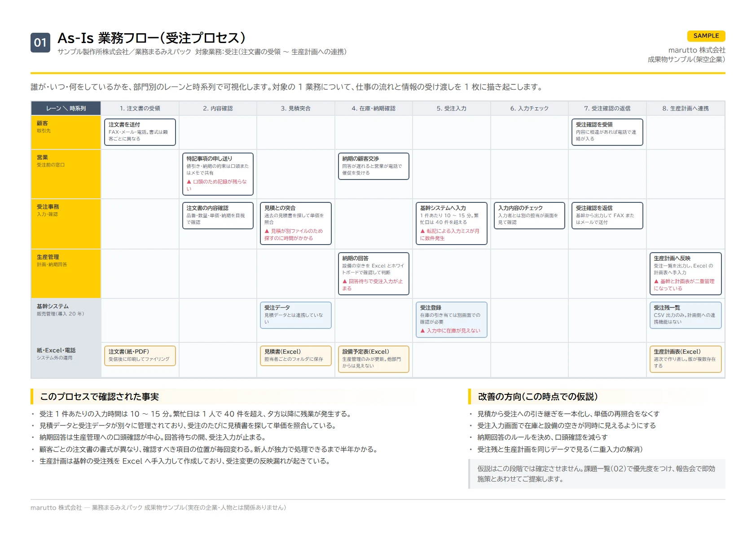The width and height of the screenshot is (756, 534).
Task: Click the "受注登録" system card
Action: (x=452, y=320)
